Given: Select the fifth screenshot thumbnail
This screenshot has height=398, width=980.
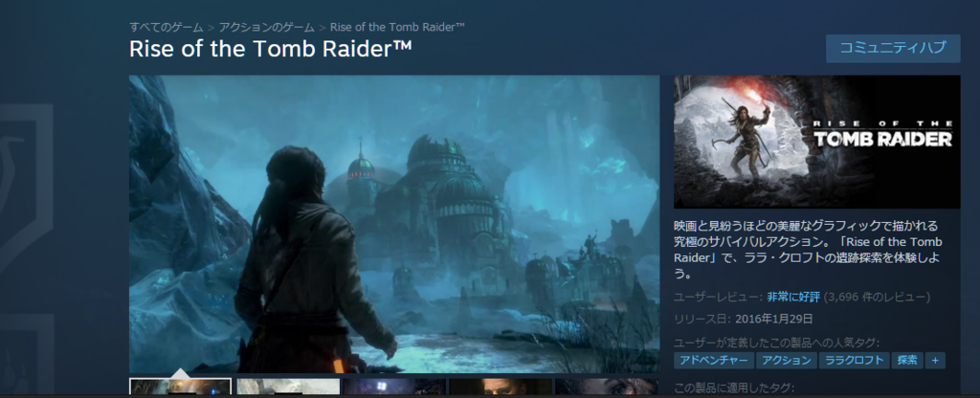Looking at the screenshot, I should [607, 387].
